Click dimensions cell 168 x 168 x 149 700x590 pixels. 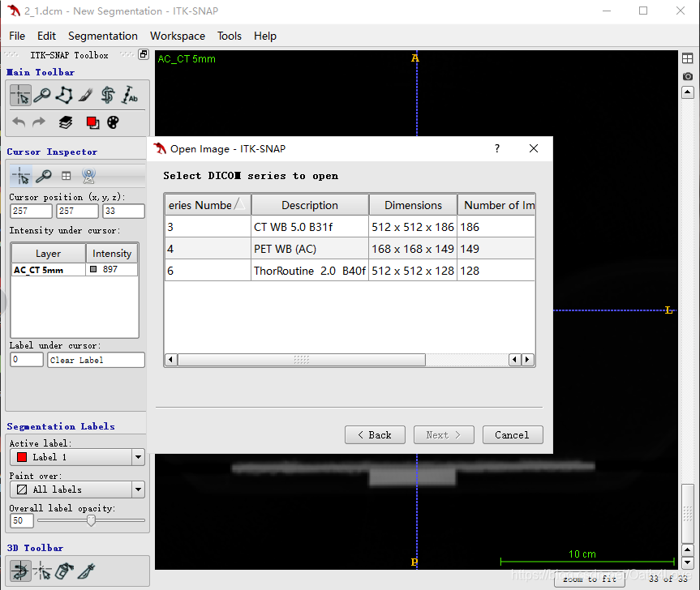pos(413,249)
